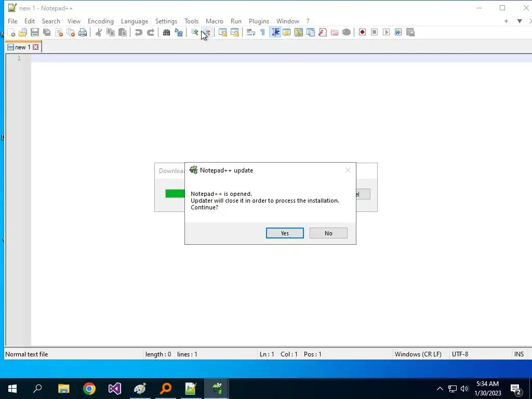This screenshot has height=399, width=532.
Task: Open the Settings menu
Action: click(166, 21)
